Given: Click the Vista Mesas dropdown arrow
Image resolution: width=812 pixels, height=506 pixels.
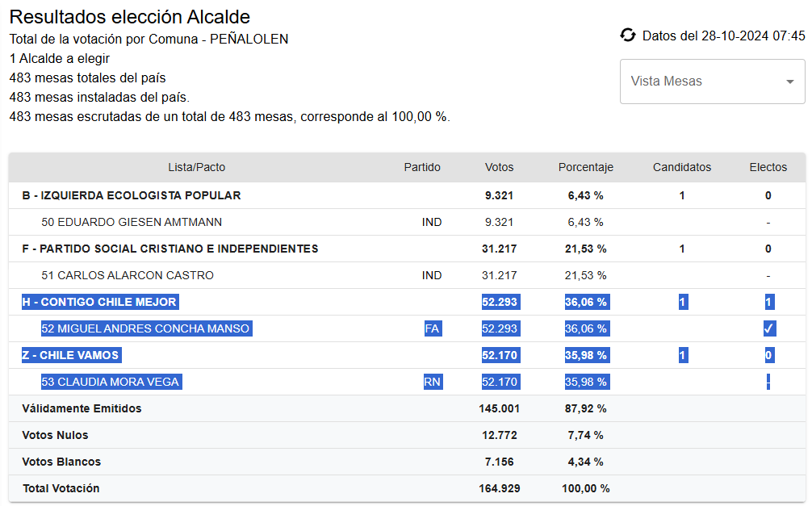Looking at the screenshot, I should 789,82.
